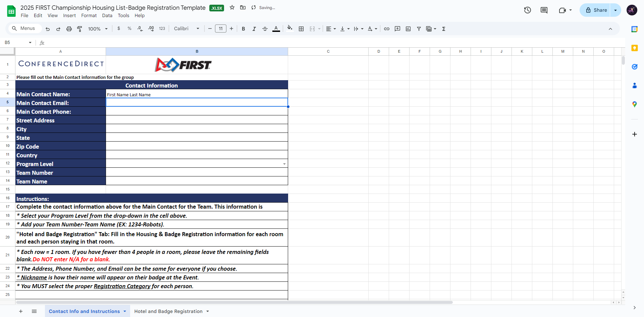Screen dimensions: 644x317
Task: Decrease decimal places icon
Action: pyautogui.click(x=140, y=29)
